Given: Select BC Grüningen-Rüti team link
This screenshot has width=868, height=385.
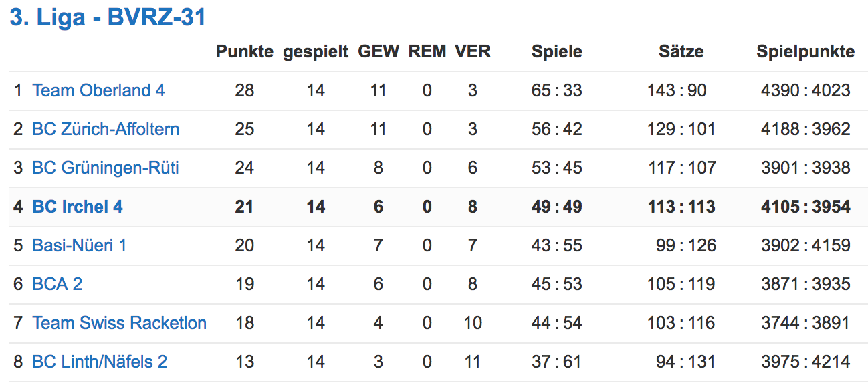Looking at the screenshot, I should 106,168.
